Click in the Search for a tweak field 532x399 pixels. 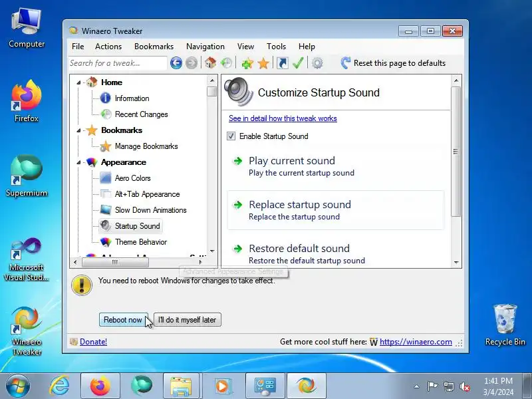click(118, 63)
